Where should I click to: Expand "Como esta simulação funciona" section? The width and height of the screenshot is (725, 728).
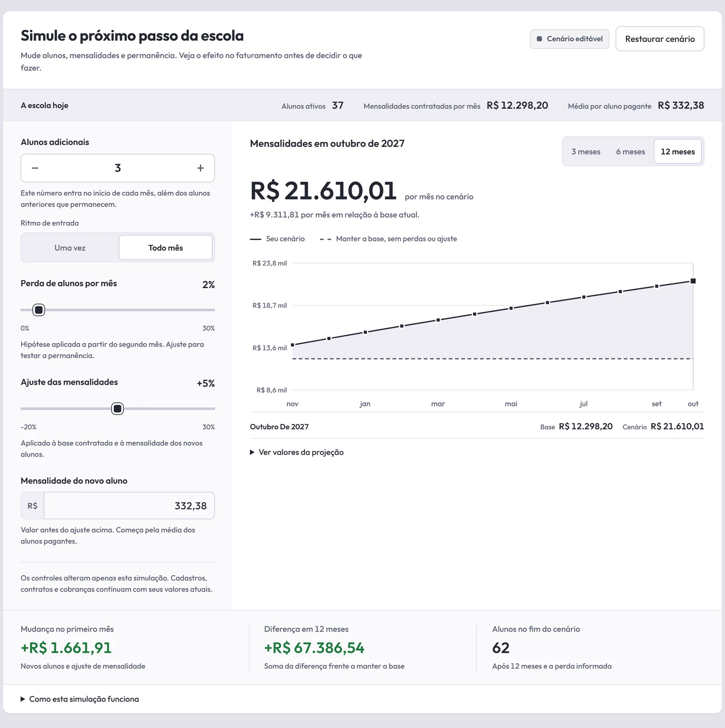click(x=80, y=699)
